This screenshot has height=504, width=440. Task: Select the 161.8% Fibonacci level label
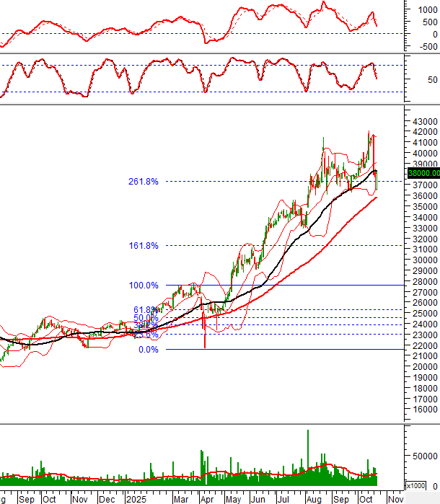[144, 246]
